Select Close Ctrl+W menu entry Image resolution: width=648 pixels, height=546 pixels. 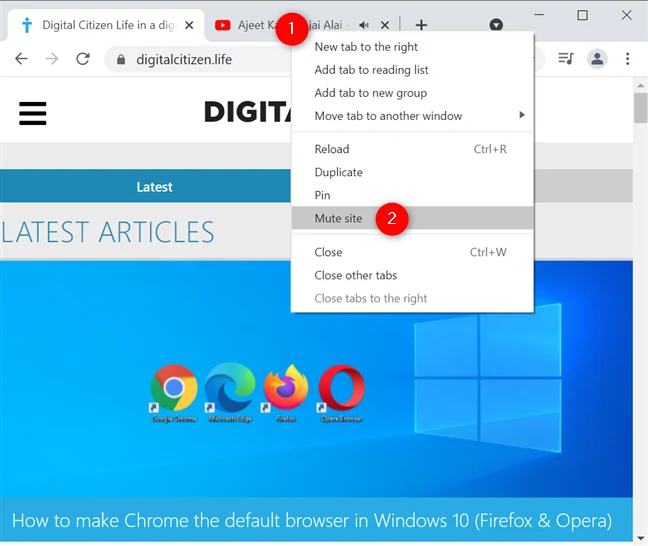[412, 252]
